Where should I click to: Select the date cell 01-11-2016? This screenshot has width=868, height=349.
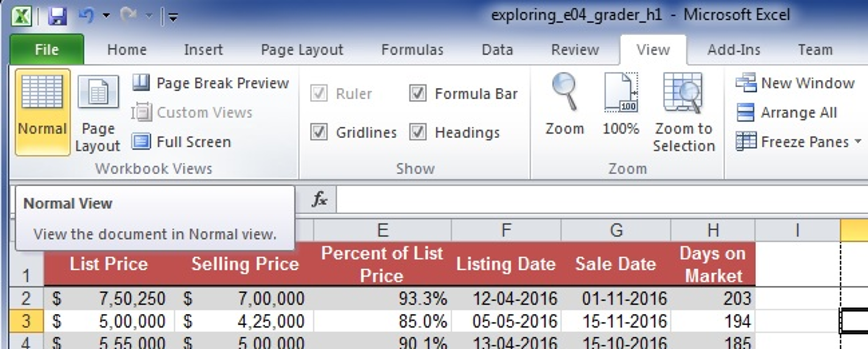(x=616, y=298)
